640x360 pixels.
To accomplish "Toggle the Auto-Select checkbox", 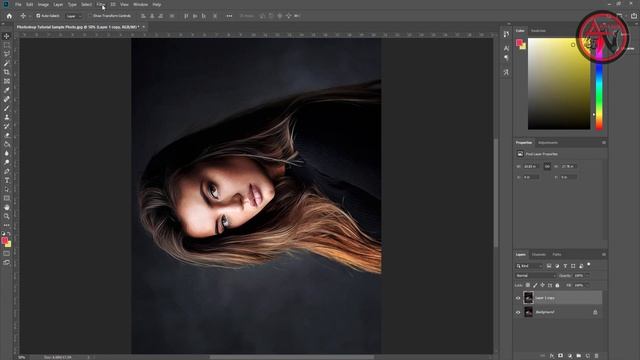I will tap(38, 16).
